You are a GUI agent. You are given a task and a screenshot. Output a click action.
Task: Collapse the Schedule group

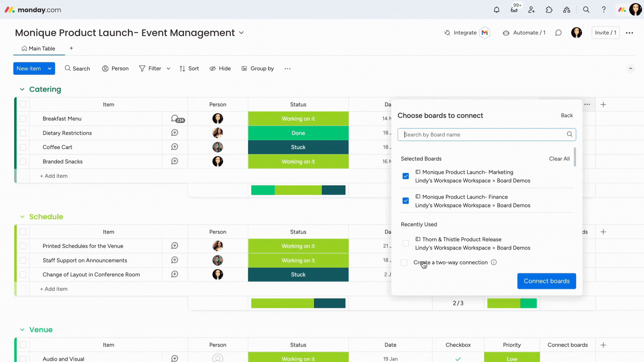point(22,217)
